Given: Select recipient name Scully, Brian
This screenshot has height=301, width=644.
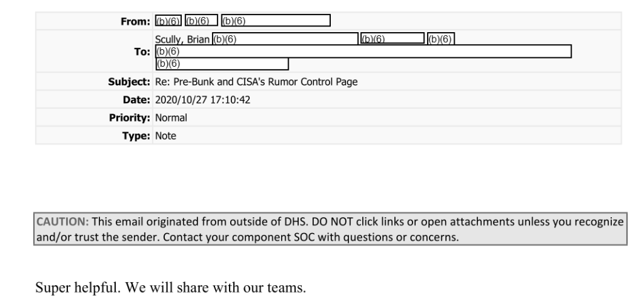Looking at the screenshot, I should point(182,40).
